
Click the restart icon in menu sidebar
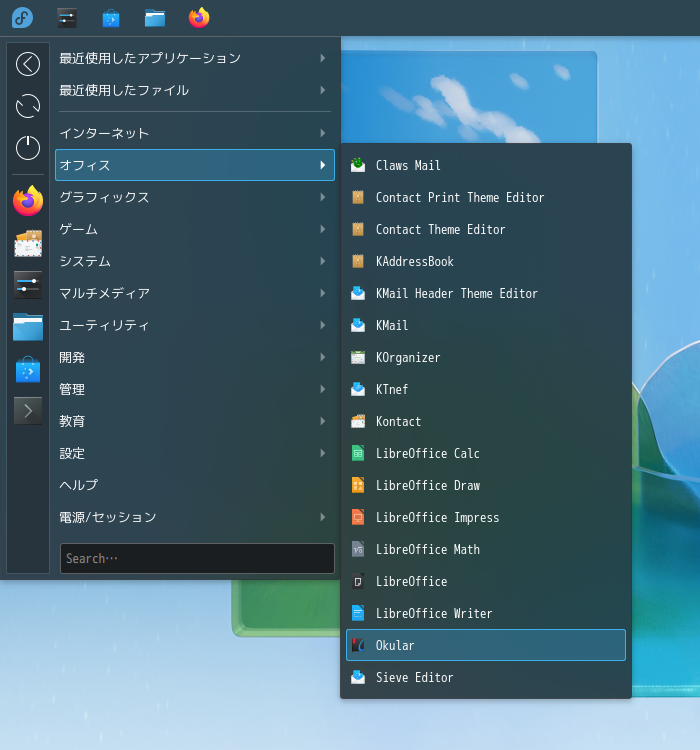pos(28,106)
